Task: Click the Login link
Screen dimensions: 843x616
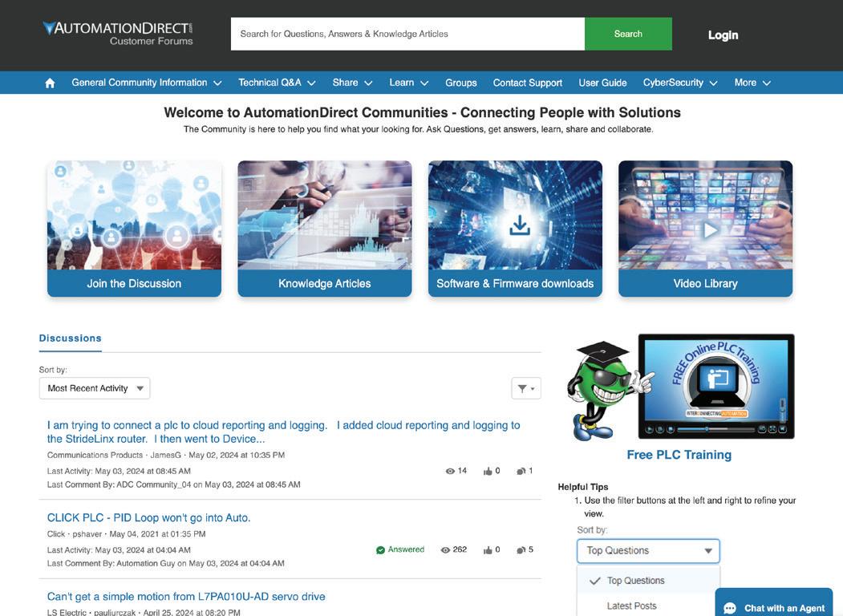Action: [723, 35]
